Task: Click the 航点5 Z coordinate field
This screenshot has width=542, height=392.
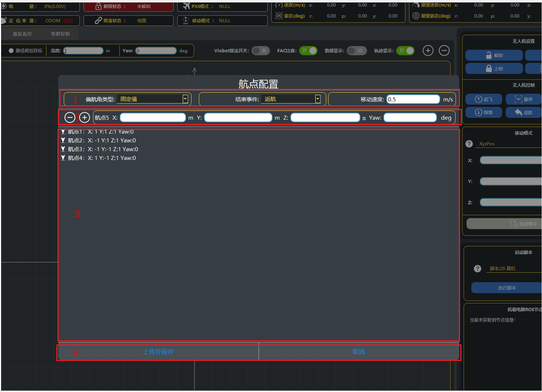Action: click(x=325, y=117)
